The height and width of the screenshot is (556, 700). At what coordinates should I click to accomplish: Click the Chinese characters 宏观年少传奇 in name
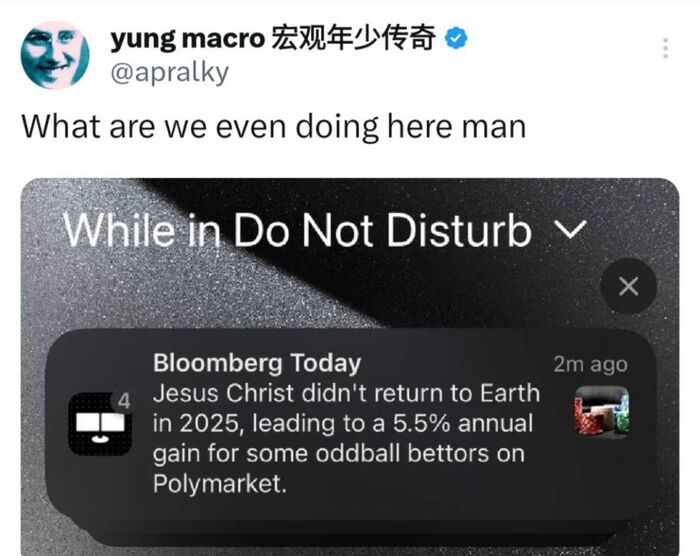click(353, 38)
